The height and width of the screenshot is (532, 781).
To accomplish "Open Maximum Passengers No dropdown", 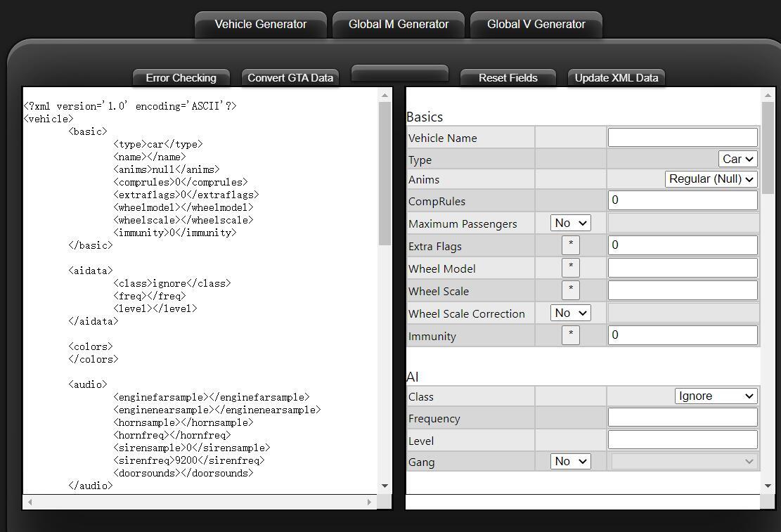I will [x=571, y=223].
